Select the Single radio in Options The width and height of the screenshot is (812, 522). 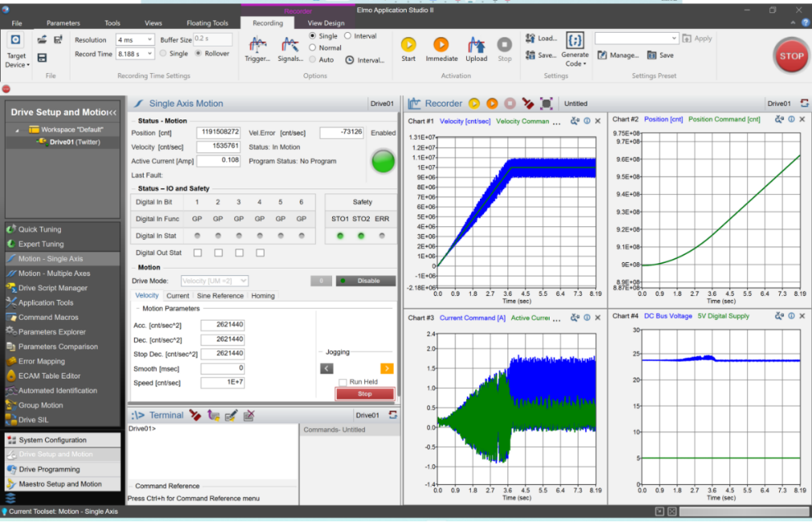312,36
